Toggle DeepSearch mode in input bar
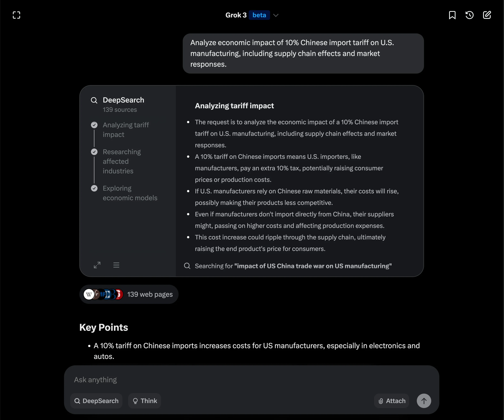 pyautogui.click(x=96, y=401)
